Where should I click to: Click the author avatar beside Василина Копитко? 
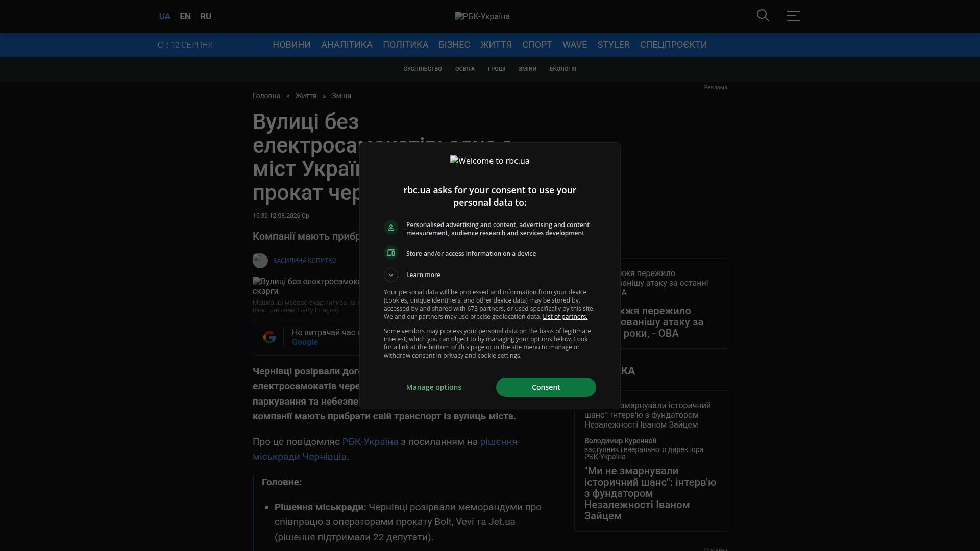[260, 261]
